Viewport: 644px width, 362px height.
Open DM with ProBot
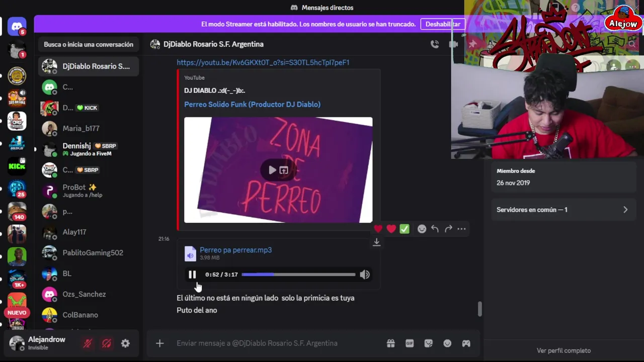tap(89, 191)
